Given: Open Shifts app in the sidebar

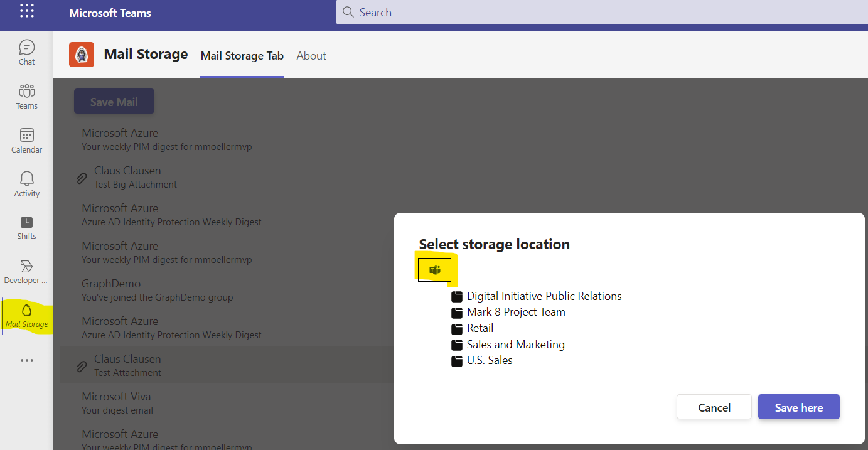Looking at the screenshot, I should 26,228.
